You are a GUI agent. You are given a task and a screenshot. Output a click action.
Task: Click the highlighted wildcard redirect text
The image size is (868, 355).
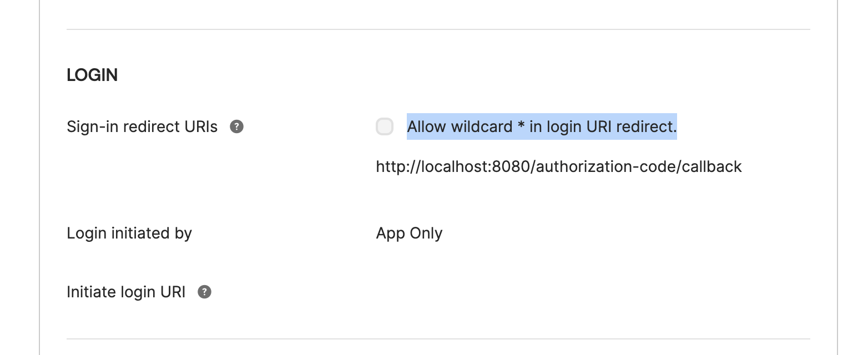tap(542, 126)
